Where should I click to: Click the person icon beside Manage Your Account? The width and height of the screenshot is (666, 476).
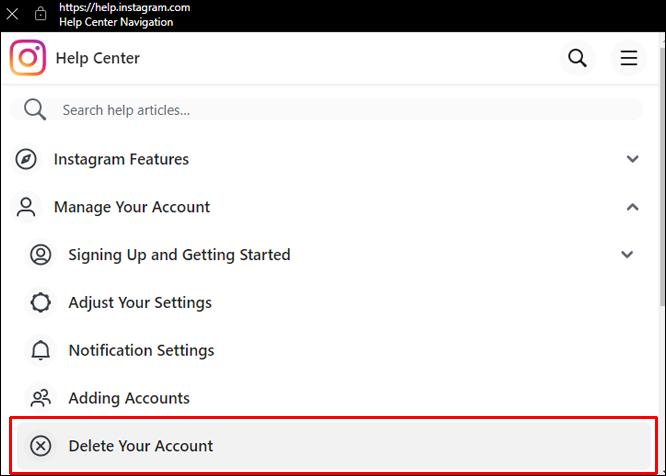tap(26, 207)
